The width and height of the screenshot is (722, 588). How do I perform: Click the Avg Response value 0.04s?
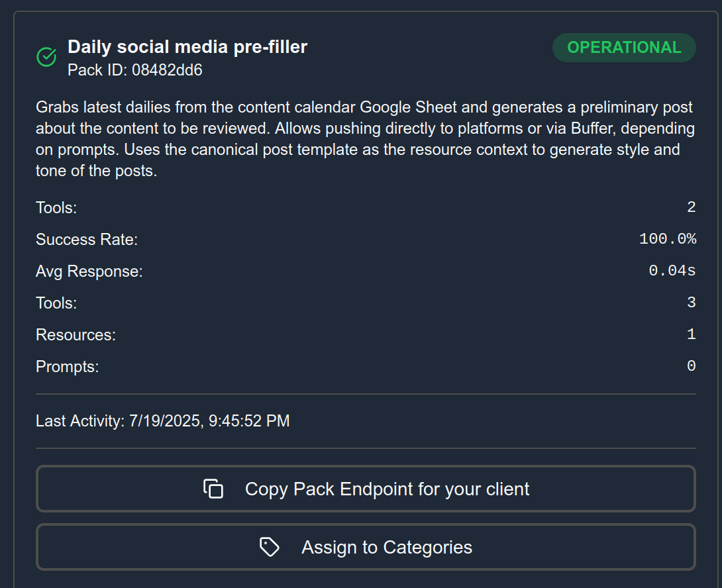(x=672, y=271)
